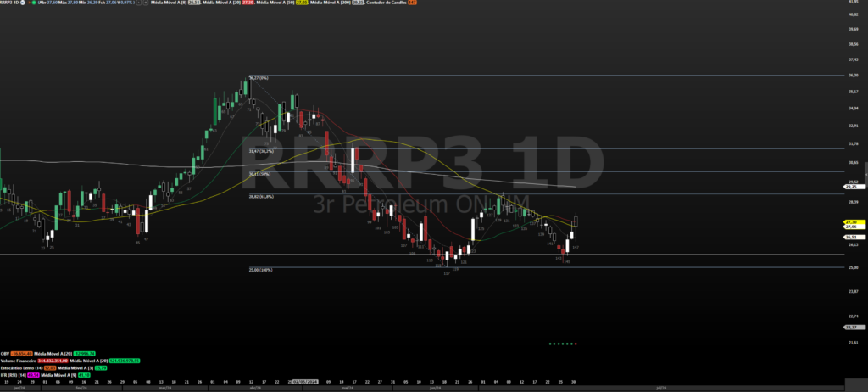Click the Estocástico Lento (14) indicator label
The width and height of the screenshot is (868, 392).
coord(21,367)
